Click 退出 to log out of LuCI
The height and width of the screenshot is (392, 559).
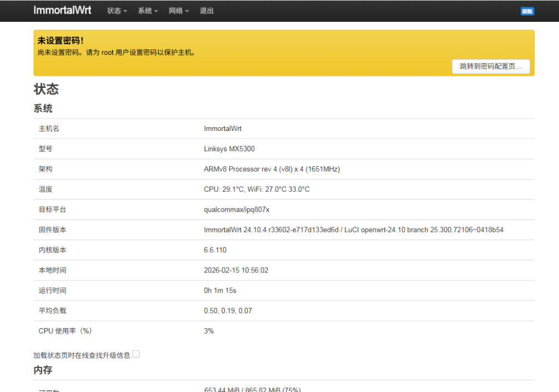206,11
